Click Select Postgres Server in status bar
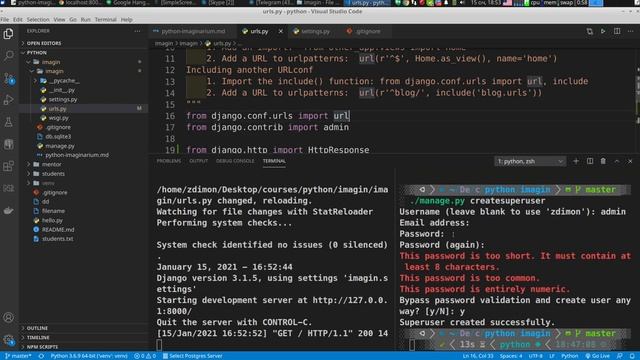The image size is (640, 360). click(193, 356)
